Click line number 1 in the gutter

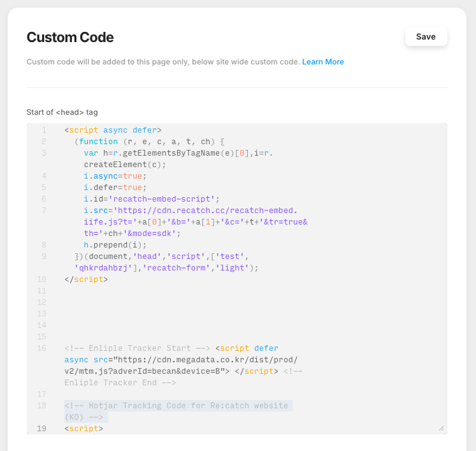coord(44,130)
